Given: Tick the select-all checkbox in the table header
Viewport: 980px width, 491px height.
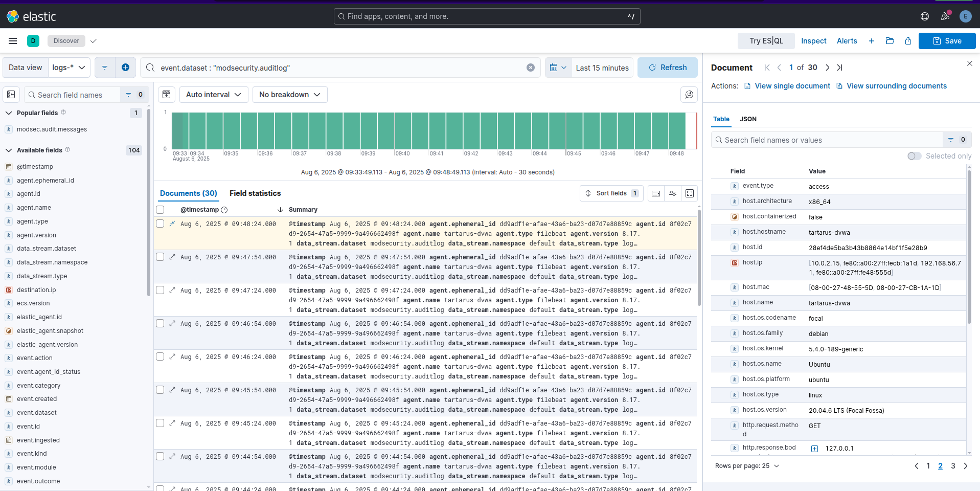Looking at the screenshot, I should coord(160,210).
